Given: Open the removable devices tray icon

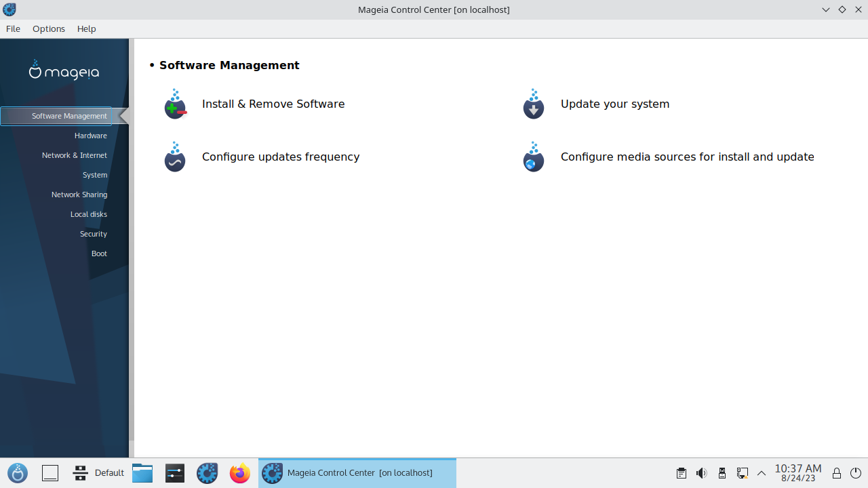Looking at the screenshot, I should [x=722, y=473].
